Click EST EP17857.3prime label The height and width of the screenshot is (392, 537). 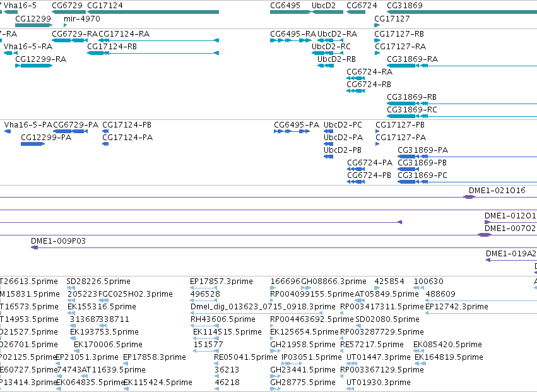(221, 282)
